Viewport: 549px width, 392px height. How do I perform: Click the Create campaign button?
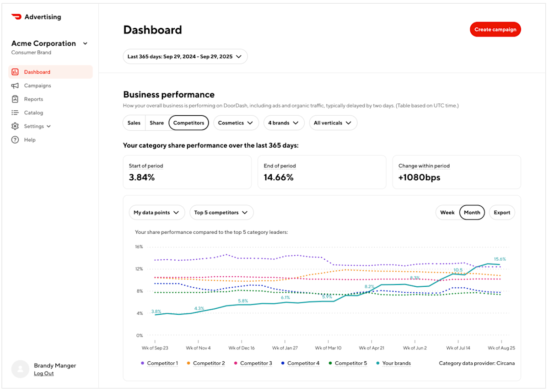(495, 29)
